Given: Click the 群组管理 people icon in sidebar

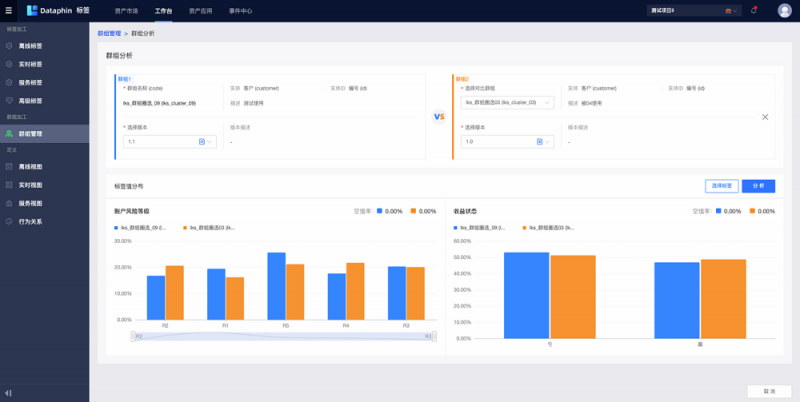Looking at the screenshot, I should click(x=9, y=133).
